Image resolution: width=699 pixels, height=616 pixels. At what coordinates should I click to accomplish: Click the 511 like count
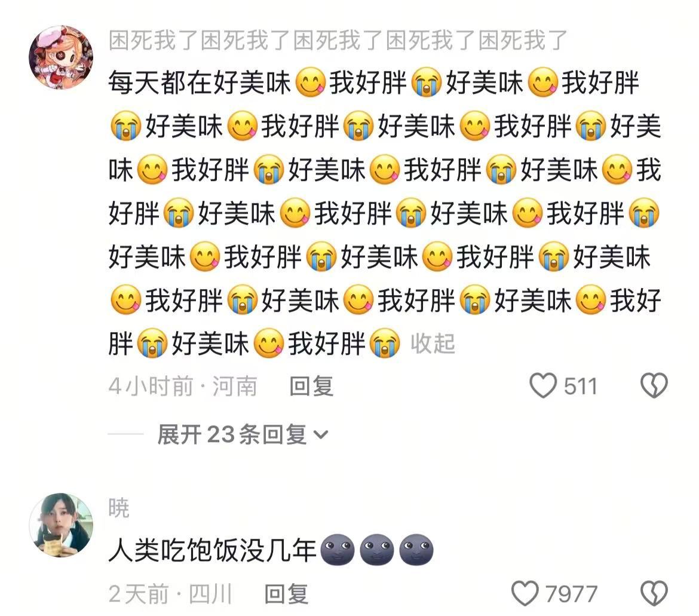(581, 386)
